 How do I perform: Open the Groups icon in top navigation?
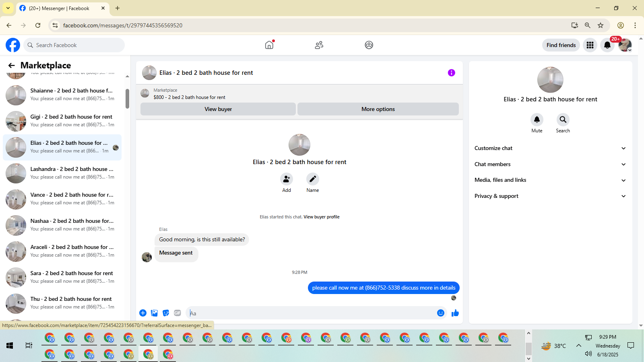[x=369, y=45]
